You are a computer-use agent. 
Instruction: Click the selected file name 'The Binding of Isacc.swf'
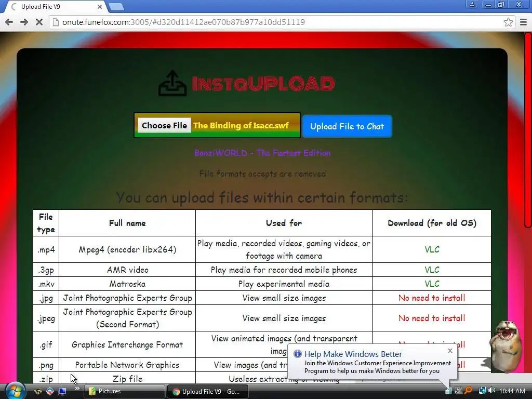(x=241, y=126)
